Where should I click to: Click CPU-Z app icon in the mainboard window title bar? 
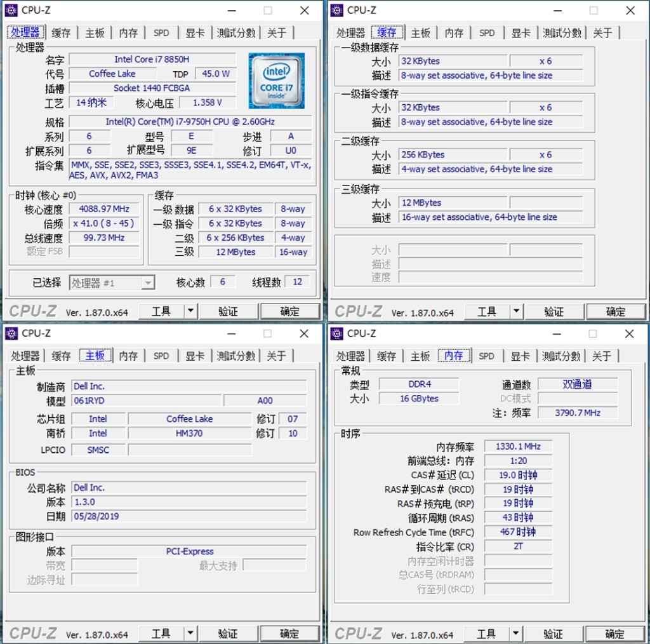click(x=11, y=333)
